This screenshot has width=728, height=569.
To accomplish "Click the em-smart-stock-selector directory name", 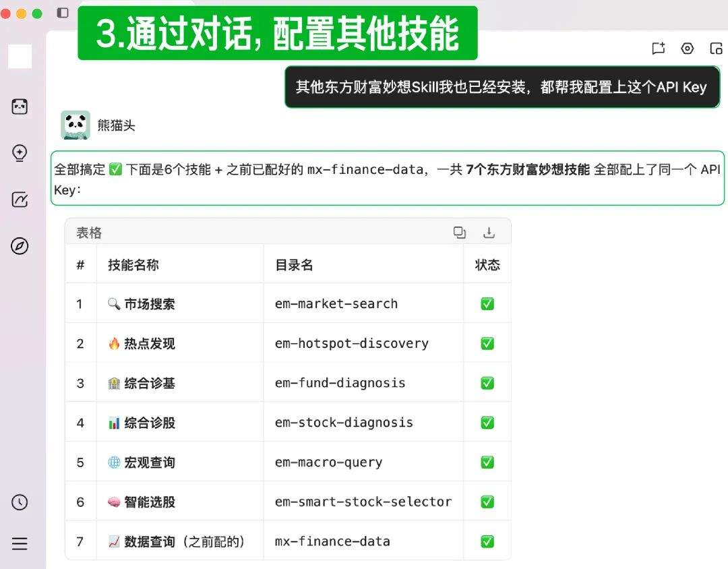I will click(x=363, y=502).
